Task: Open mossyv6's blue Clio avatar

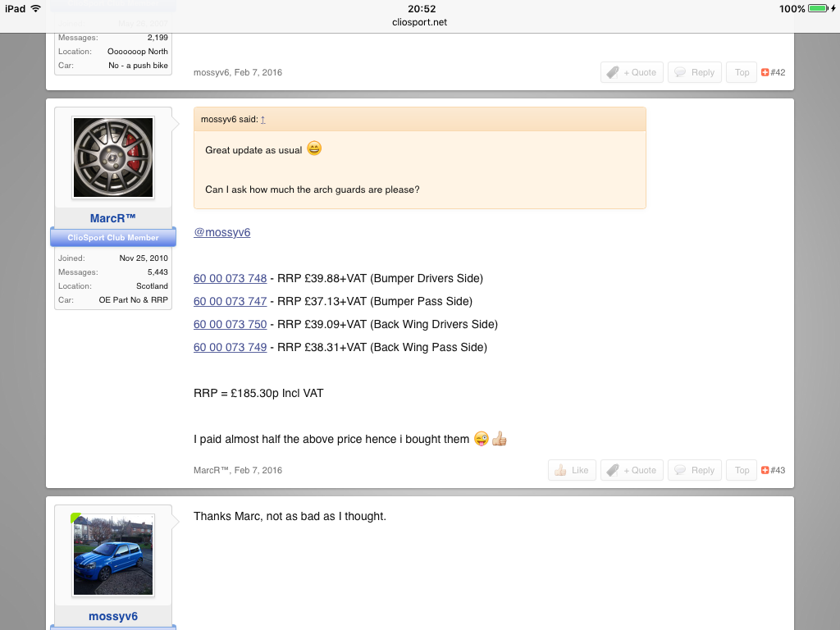Action: click(x=113, y=555)
